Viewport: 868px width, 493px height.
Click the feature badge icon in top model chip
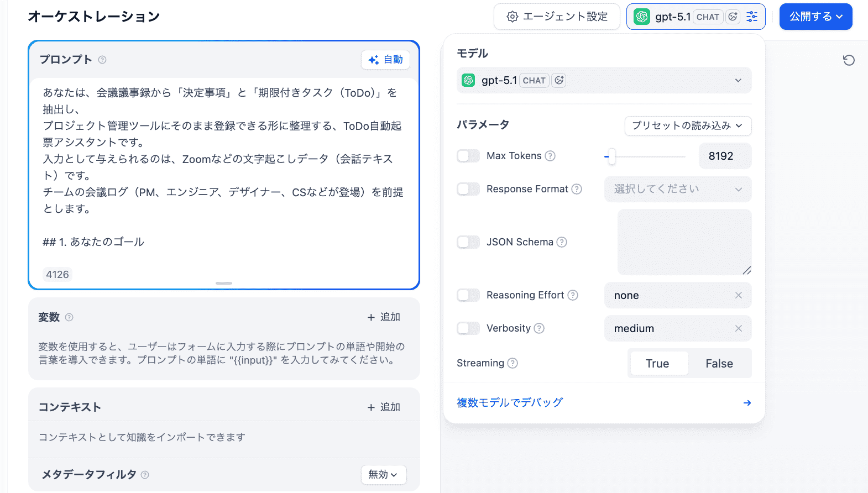pyautogui.click(x=733, y=17)
